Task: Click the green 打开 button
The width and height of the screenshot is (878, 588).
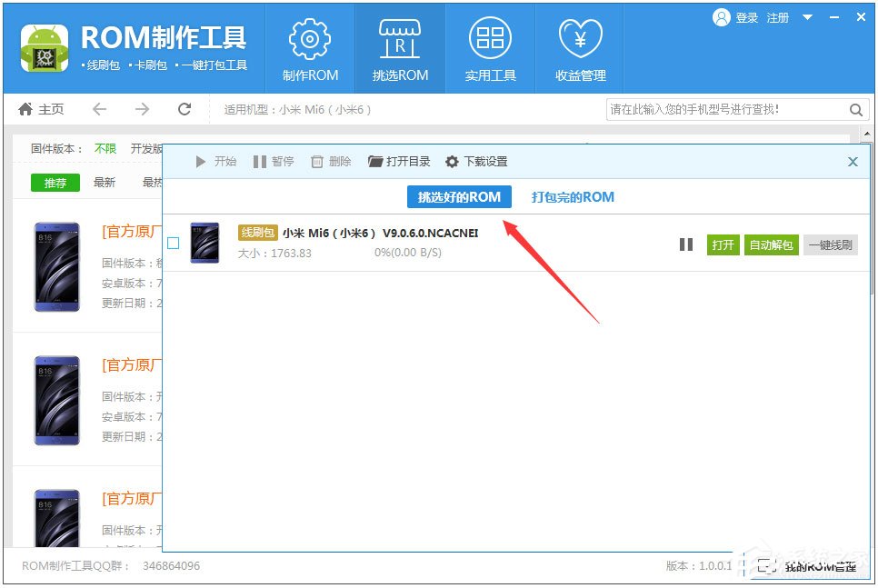Action: pyautogui.click(x=723, y=244)
